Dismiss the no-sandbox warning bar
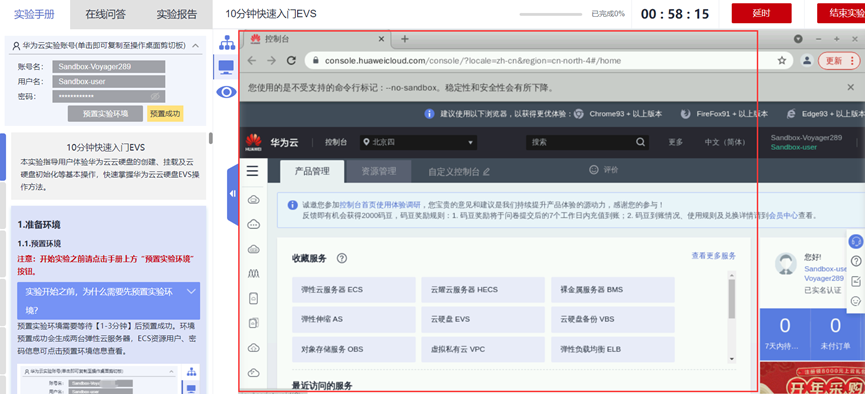The width and height of the screenshot is (865, 394). coord(851,87)
